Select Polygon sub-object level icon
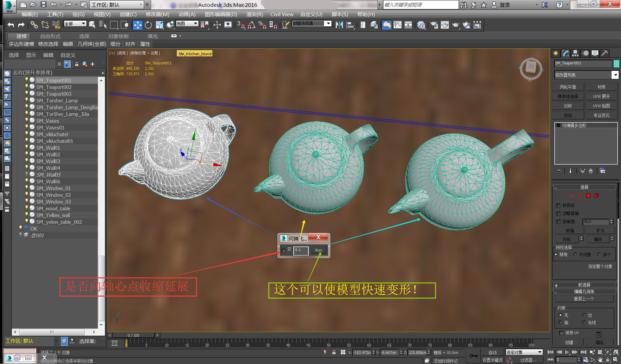This screenshot has width=621, height=364. click(588, 195)
